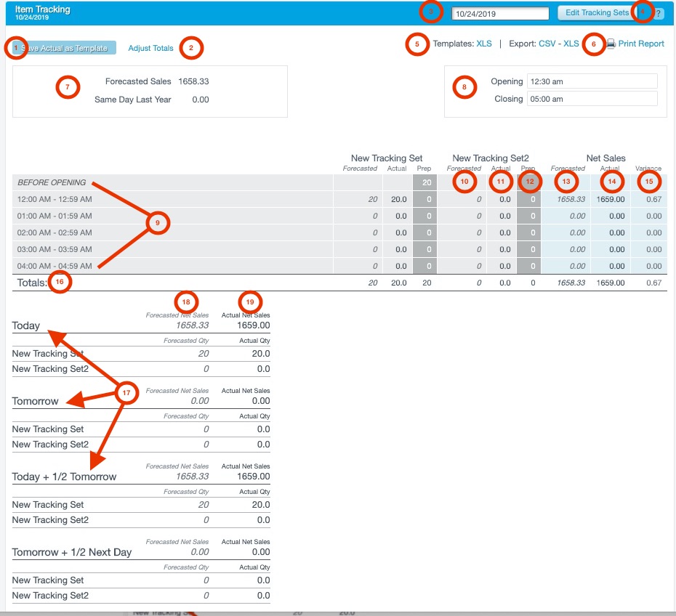Click Actual Qty 20.0 under Today + 1/2 Tomorrow

(x=261, y=504)
